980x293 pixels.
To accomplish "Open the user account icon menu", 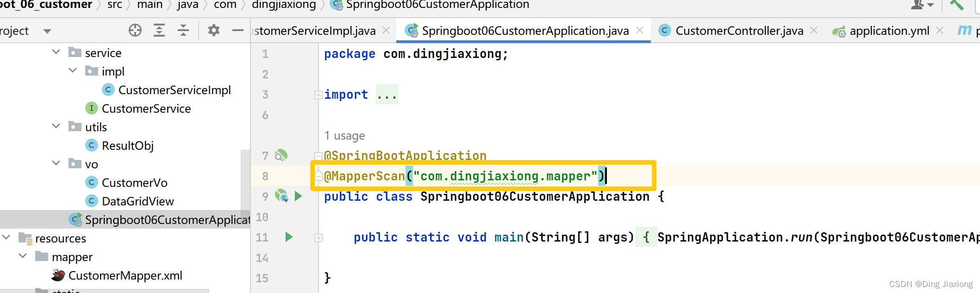I will (x=923, y=5).
